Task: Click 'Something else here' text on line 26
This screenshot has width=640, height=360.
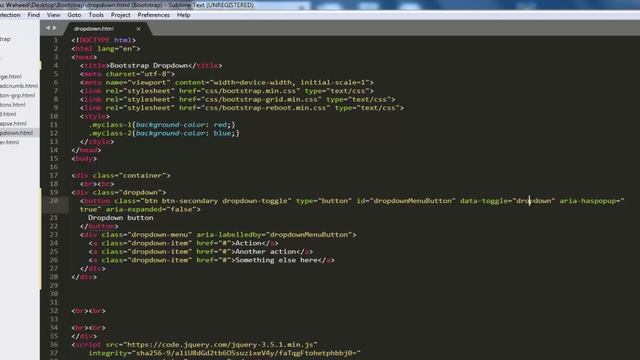Action: (276, 260)
